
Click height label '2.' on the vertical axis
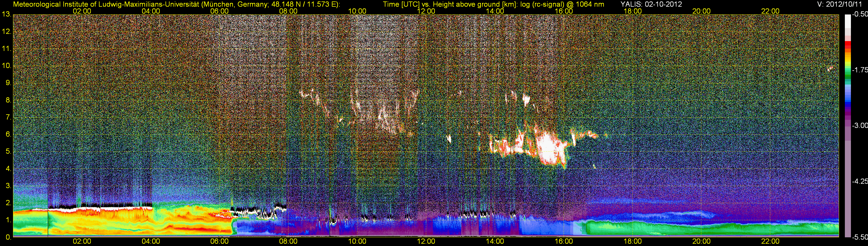(x=8, y=203)
